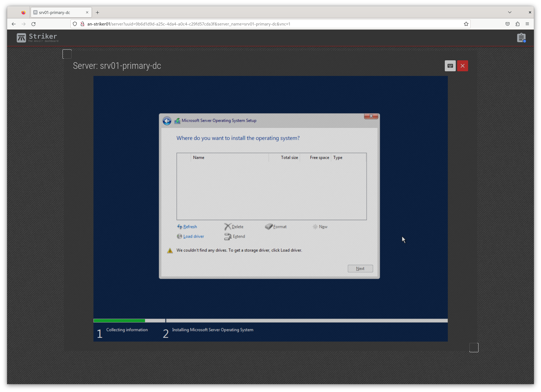
Task: Select the srv01-primary-dc browser tab
Action: pos(61,13)
